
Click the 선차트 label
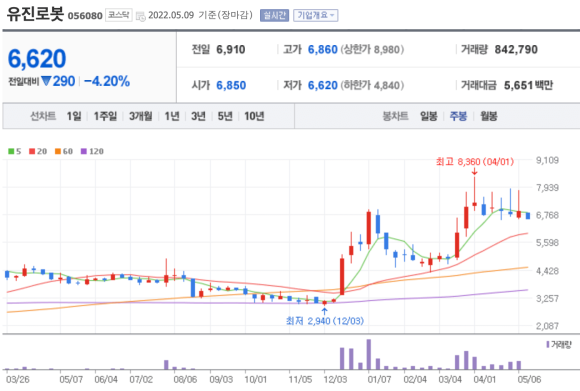43,116
